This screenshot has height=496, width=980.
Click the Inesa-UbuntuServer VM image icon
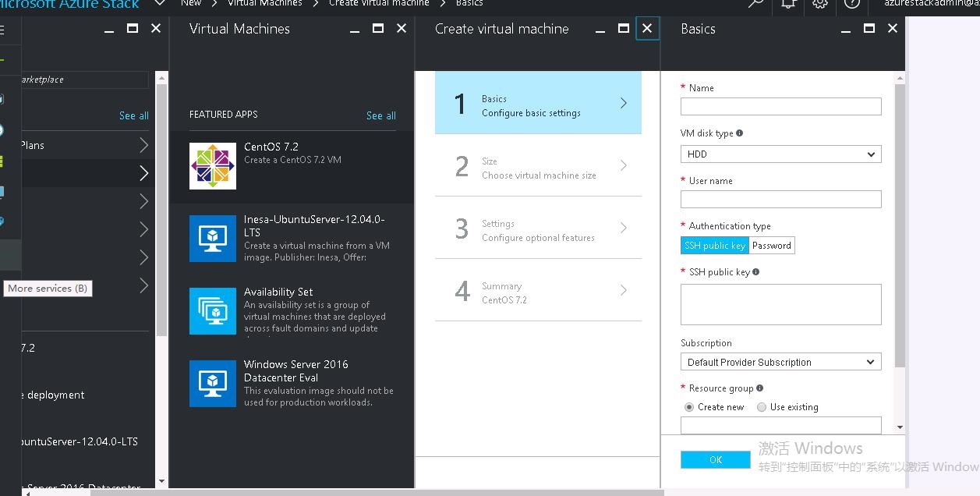[213, 239]
